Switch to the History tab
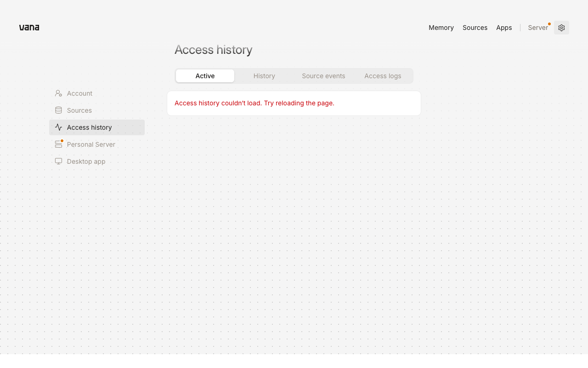 tap(264, 76)
